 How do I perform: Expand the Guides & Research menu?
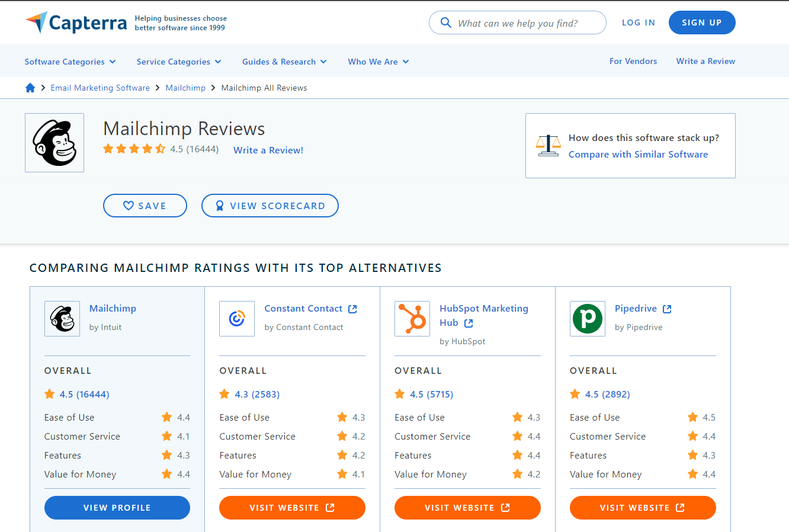point(284,62)
